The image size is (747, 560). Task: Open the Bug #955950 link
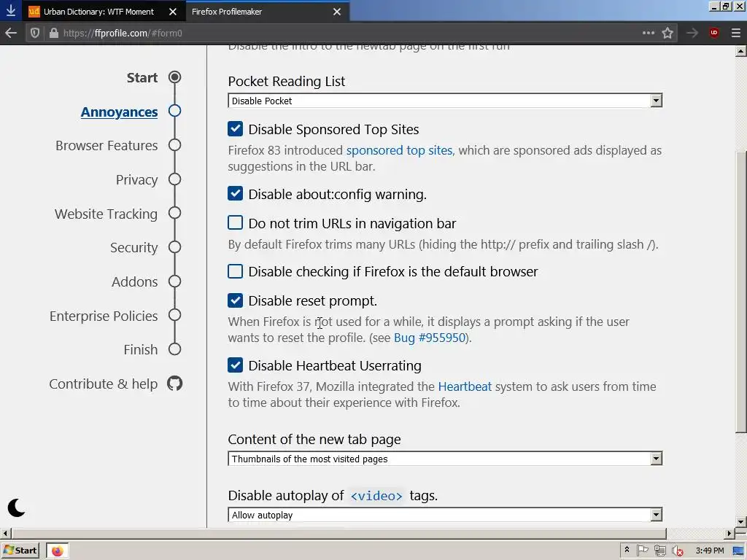coord(429,338)
